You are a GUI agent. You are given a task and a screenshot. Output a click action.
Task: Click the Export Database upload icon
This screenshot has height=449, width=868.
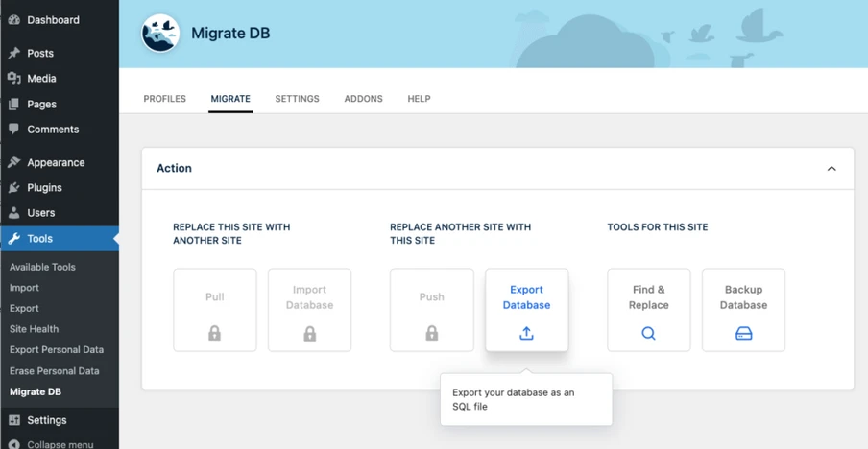point(526,333)
